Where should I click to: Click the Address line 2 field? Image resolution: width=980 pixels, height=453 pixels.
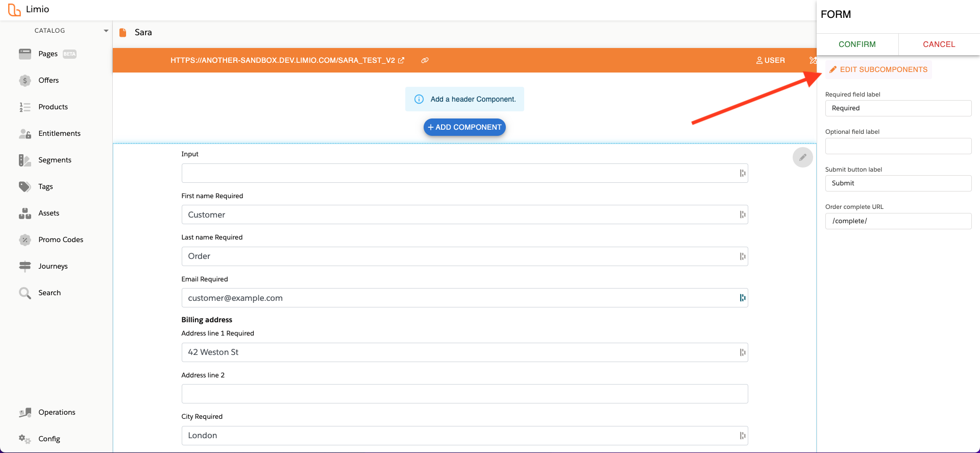464,394
